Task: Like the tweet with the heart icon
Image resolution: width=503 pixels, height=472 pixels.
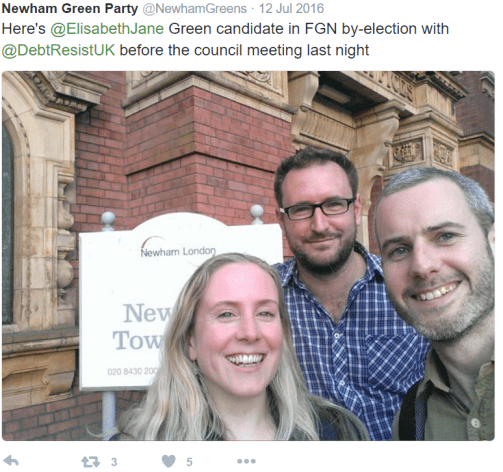Action: click(x=169, y=461)
